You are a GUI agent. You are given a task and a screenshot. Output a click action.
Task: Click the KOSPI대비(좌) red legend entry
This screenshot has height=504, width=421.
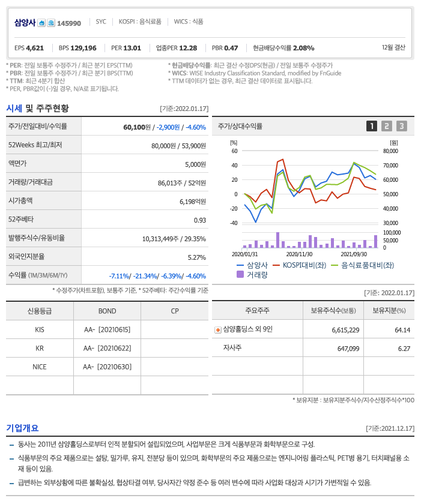pyautogui.click(x=299, y=265)
